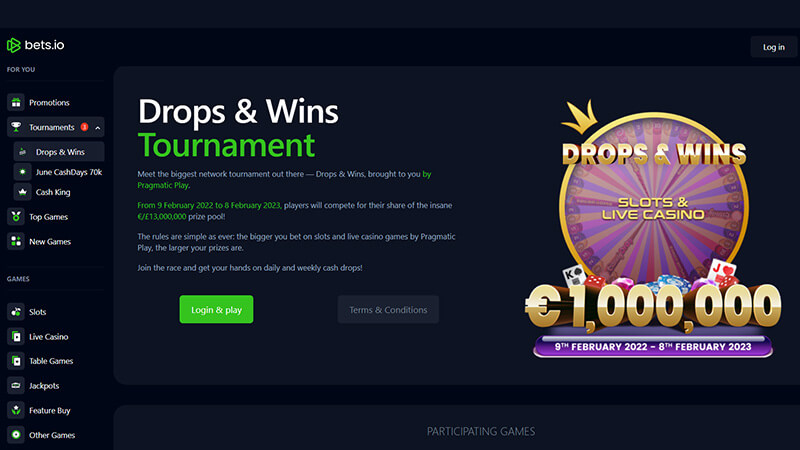Screen dimensions: 800x450
Task: Click the Log in button
Action: [773, 47]
